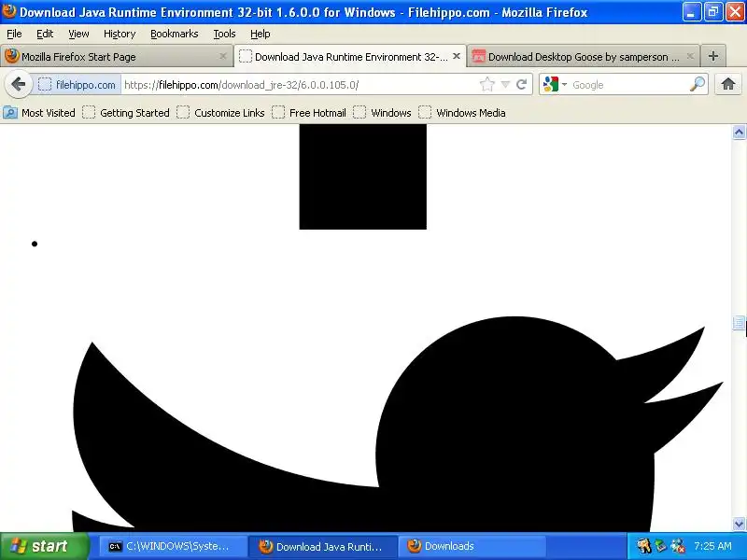Close the Mozilla Firefox Start Page tab
The height and width of the screenshot is (560, 747).
222,56
